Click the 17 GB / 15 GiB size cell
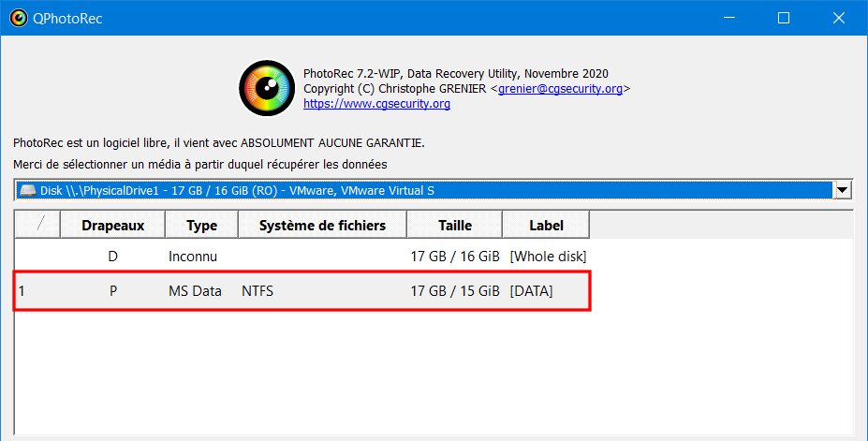Screen dimensions: 868x441 (x=454, y=291)
